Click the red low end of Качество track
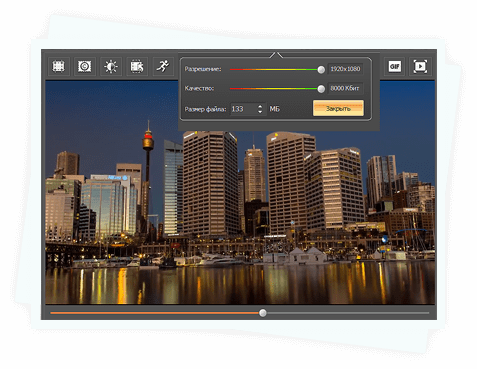The image size is (477, 369). (x=235, y=89)
